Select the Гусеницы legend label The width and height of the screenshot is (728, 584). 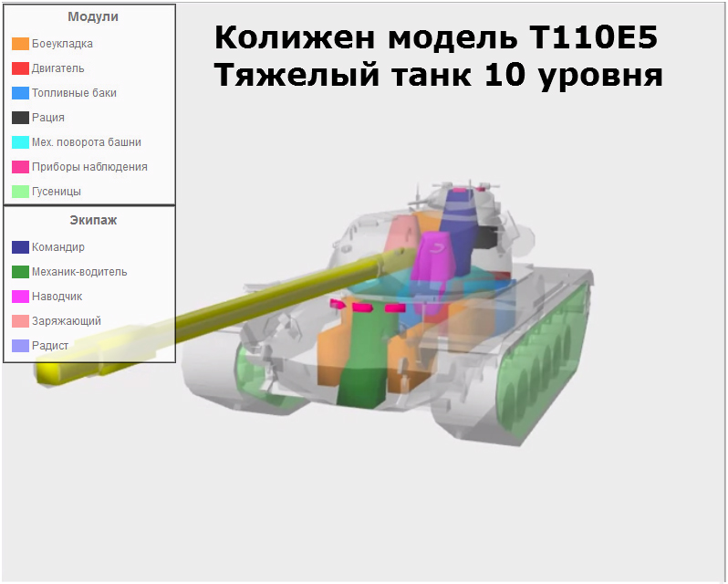[57, 192]
